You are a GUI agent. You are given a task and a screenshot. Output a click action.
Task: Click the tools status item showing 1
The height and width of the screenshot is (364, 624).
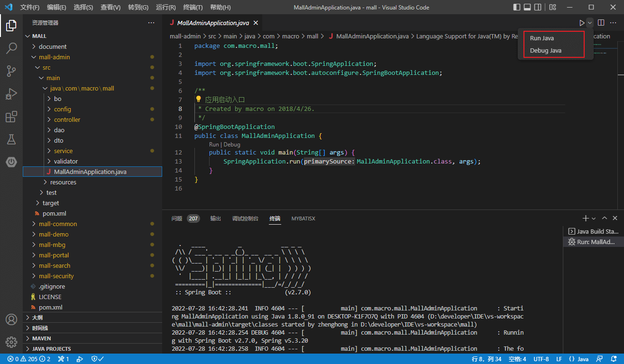click(64, 359)
